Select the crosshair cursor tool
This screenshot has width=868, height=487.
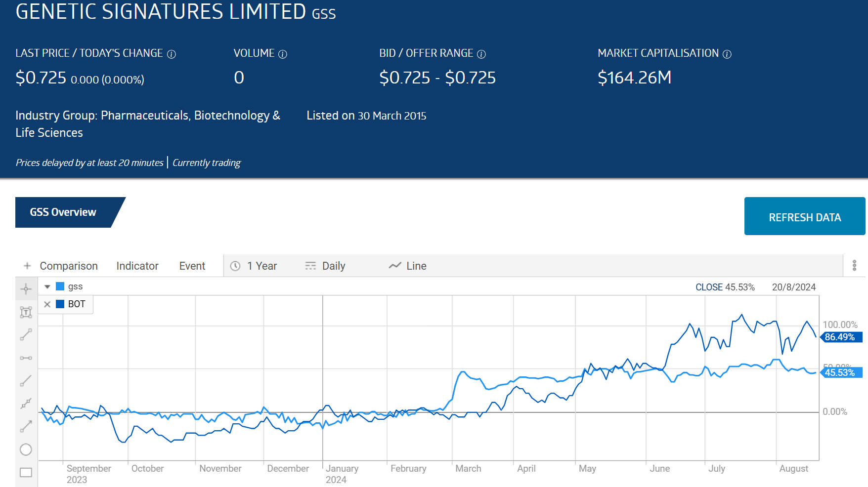[26, 289]
